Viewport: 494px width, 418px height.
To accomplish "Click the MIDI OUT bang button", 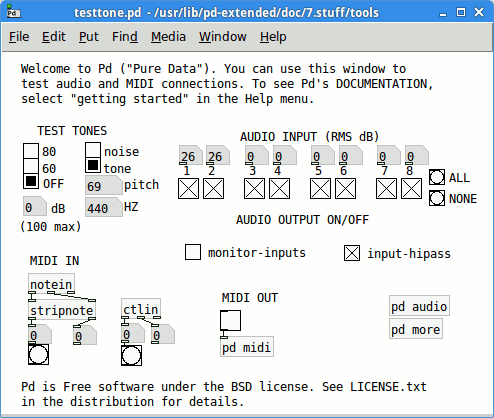I will [230, 321].
